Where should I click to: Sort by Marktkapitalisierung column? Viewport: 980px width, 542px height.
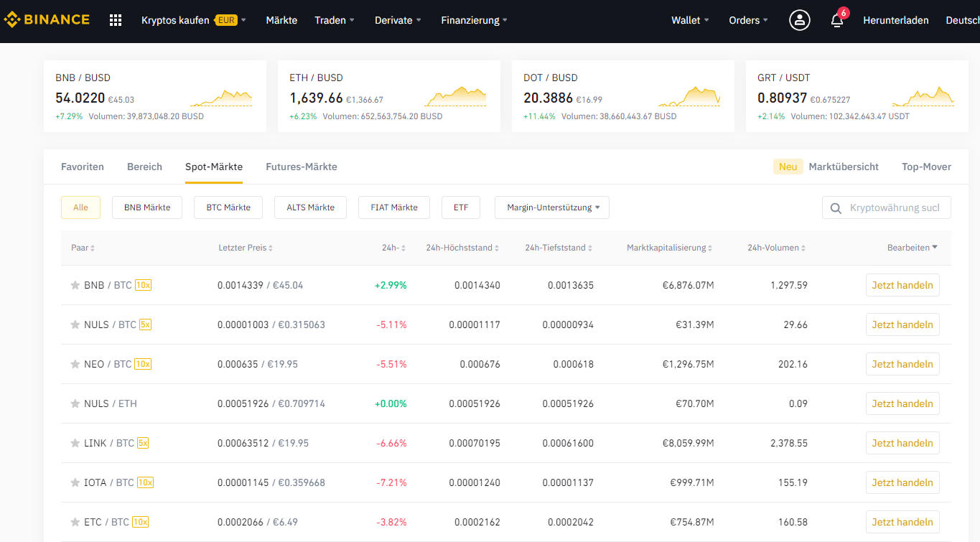point(670,248)
